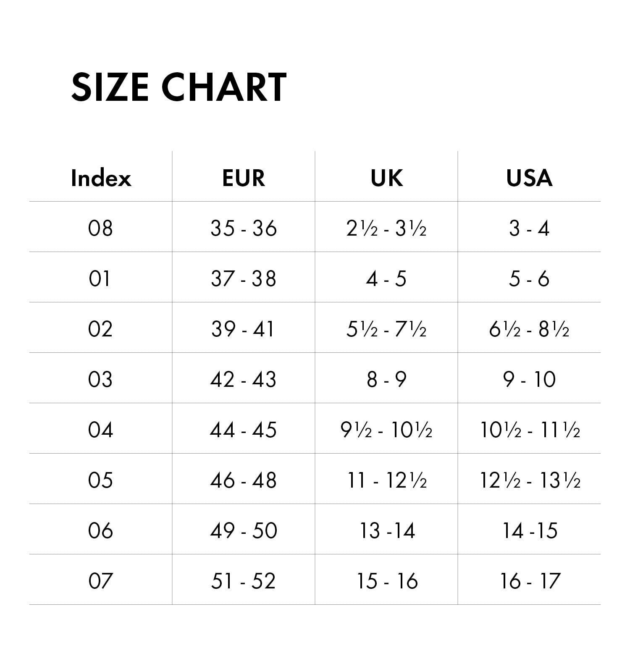
Task: Click the USA 5 - 6 cell
Action: coord(529,279)
